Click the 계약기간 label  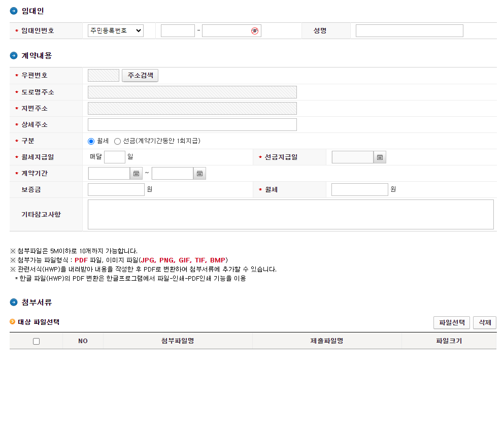pos(35,174)
